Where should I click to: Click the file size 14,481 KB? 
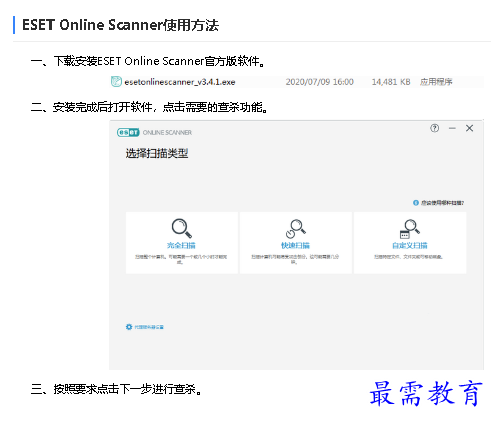point(391,82)
